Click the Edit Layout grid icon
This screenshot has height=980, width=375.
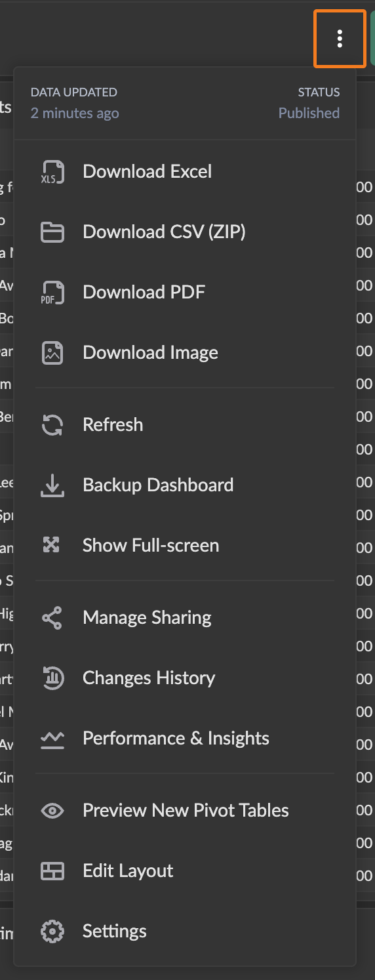(x=52, y=871)
